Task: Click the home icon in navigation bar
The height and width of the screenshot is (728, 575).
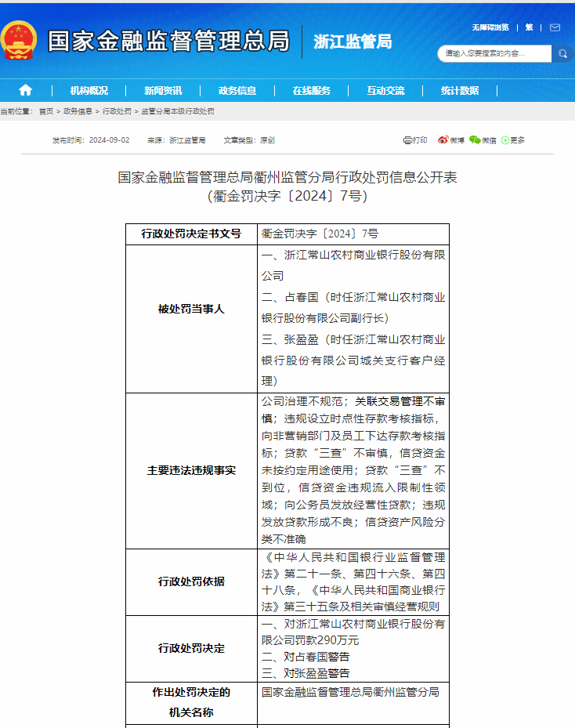Action: [x=26, y=90]
